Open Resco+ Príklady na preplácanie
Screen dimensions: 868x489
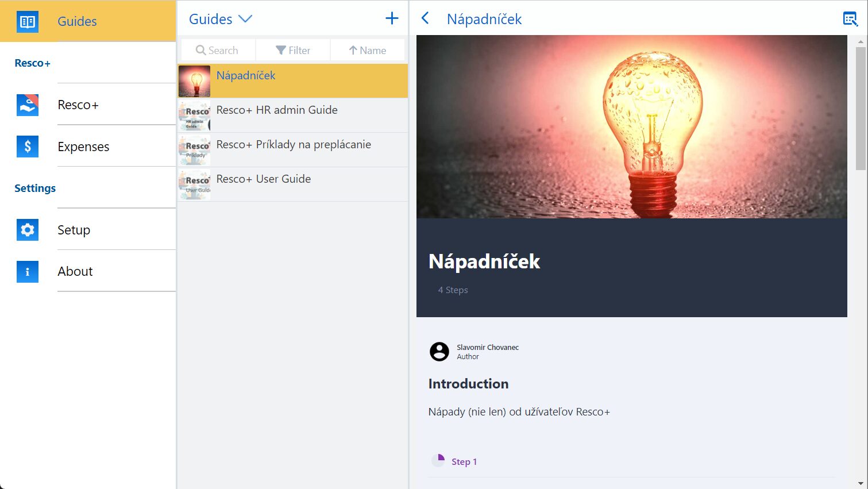point(293,149)
